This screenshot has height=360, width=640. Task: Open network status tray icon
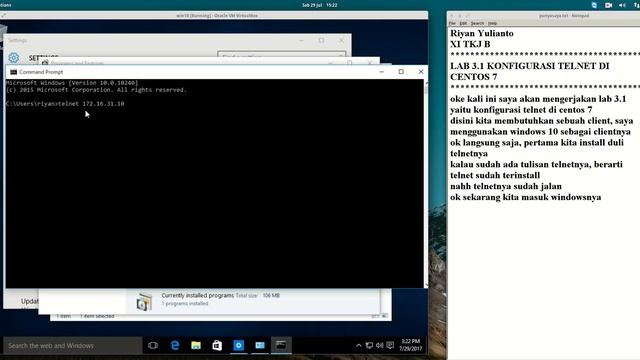[x=369, y=345]
